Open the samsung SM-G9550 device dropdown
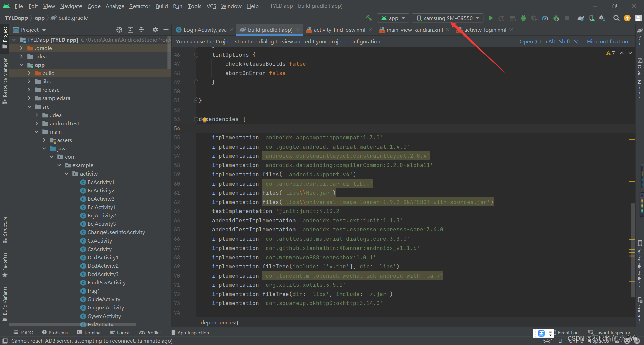 tap(447, 18)
